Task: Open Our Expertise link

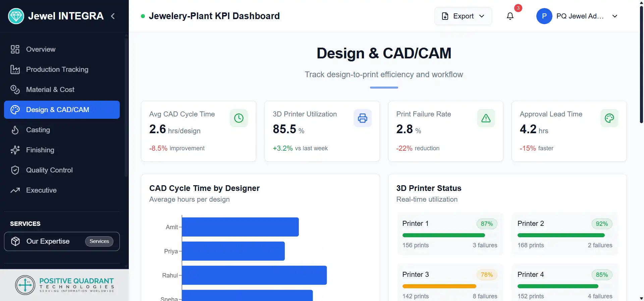Action: tap(62, 241)
